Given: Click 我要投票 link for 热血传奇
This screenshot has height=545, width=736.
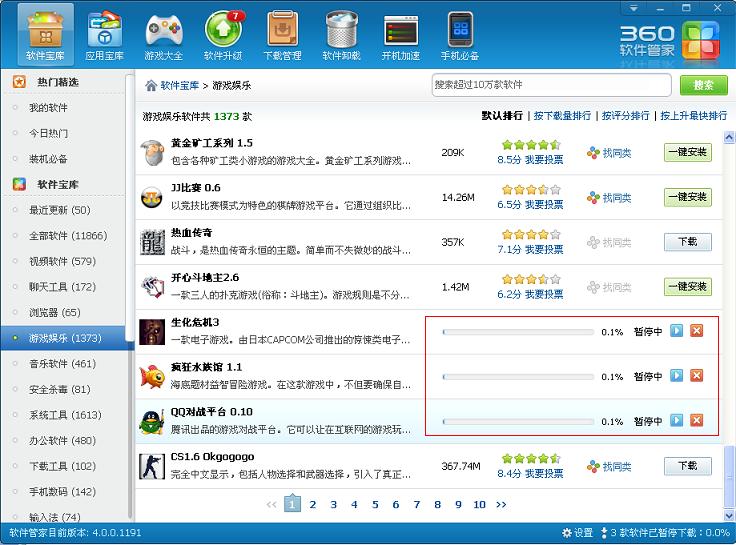Looking at the screenshot, I should point(544,249).
